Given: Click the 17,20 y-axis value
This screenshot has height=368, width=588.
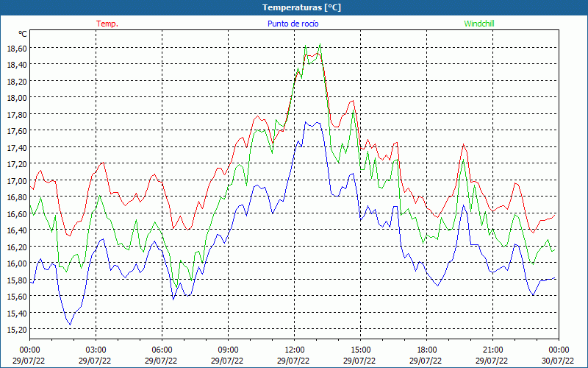Looking at the screenshot, I should (x=17, y=163).
